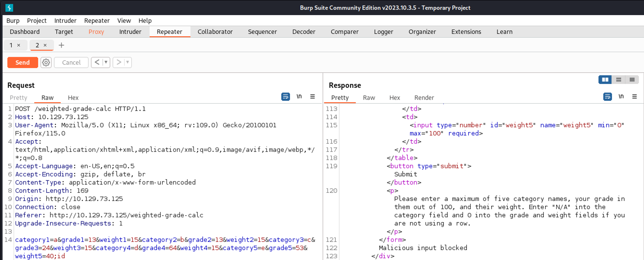The width and height of the screenshot is (644, 260).
Task: Expand the forward history dropdown arrow
Action: (128, 62)
